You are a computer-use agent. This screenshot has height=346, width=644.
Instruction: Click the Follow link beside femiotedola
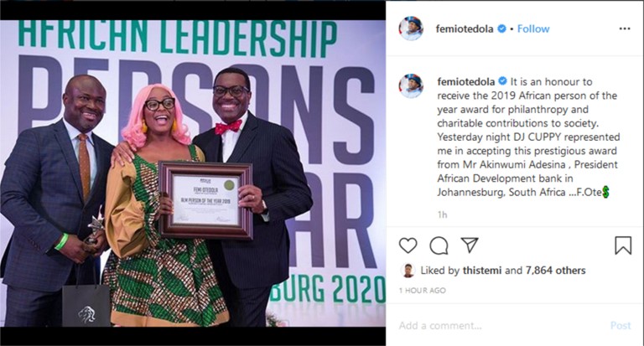pos(533,28)
